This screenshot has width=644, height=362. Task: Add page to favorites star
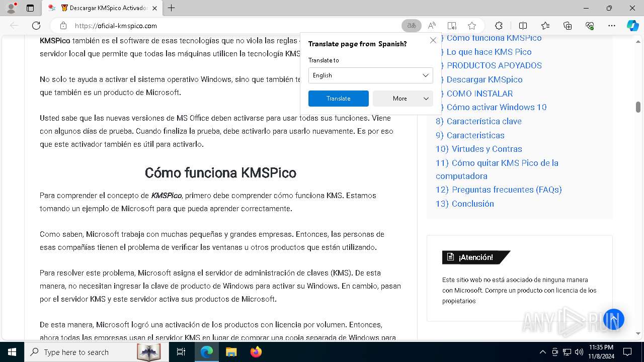pyautogui.click(x=472, y=26)
